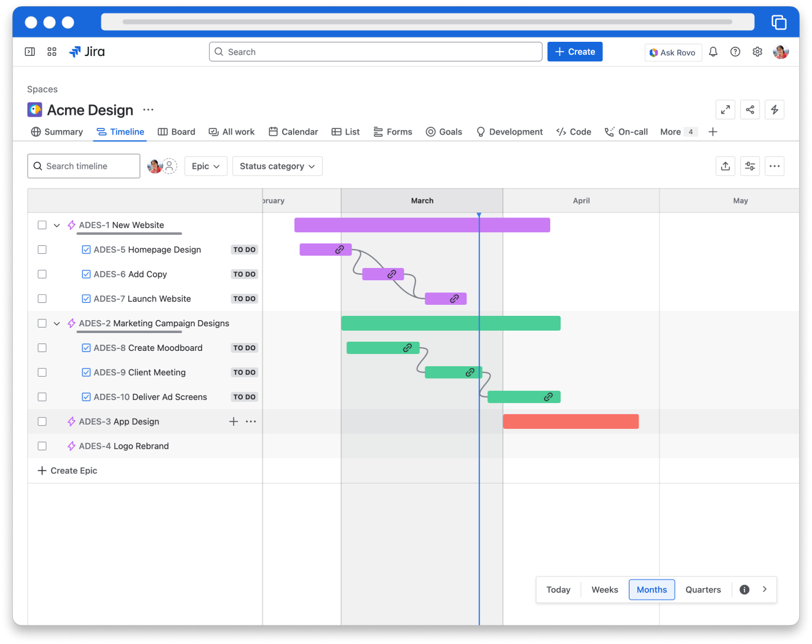This screenshot has height=644, width=812.
Task: Open the Calendar tab
Action: tap(293, 132)
